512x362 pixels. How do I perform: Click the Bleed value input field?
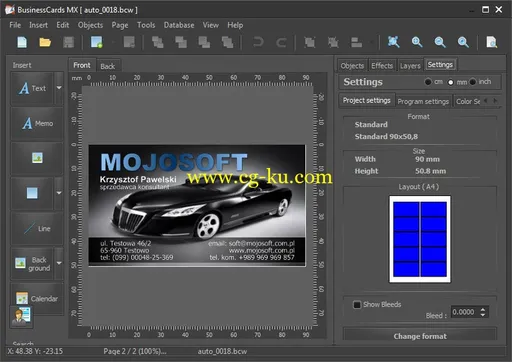(x=465, y=312)
